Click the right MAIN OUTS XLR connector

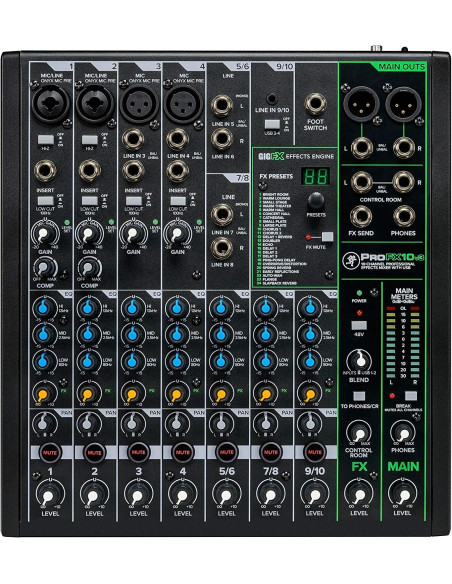(x=403, y=104)
